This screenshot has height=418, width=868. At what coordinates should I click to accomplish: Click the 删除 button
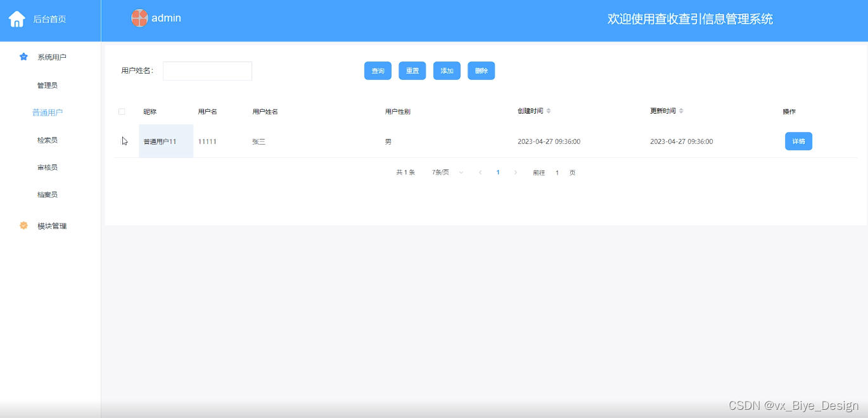(482, 71)
